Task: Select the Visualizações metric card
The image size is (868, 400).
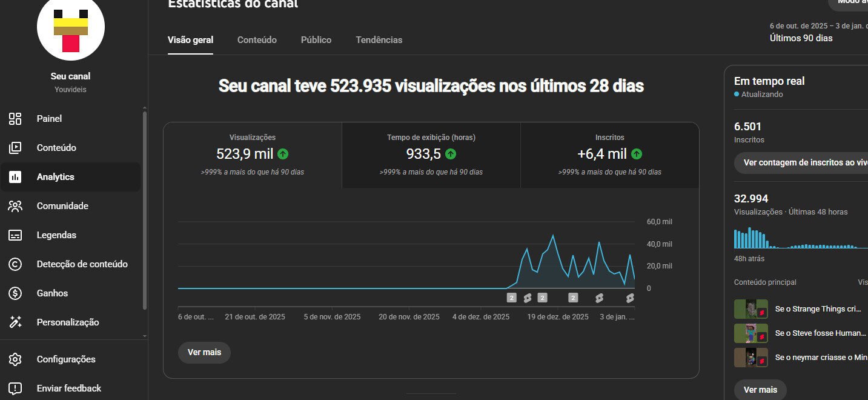Action: (x=251, y=155)
